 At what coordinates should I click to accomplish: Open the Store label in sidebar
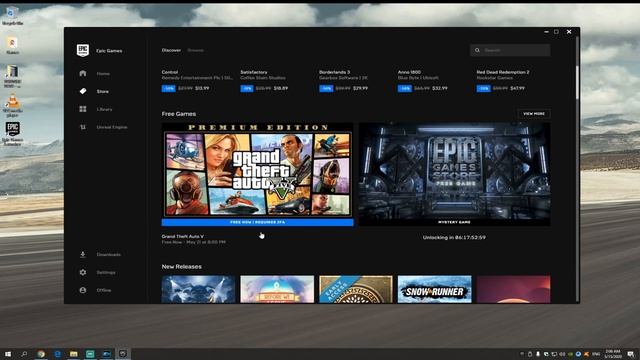coord(102,91)
